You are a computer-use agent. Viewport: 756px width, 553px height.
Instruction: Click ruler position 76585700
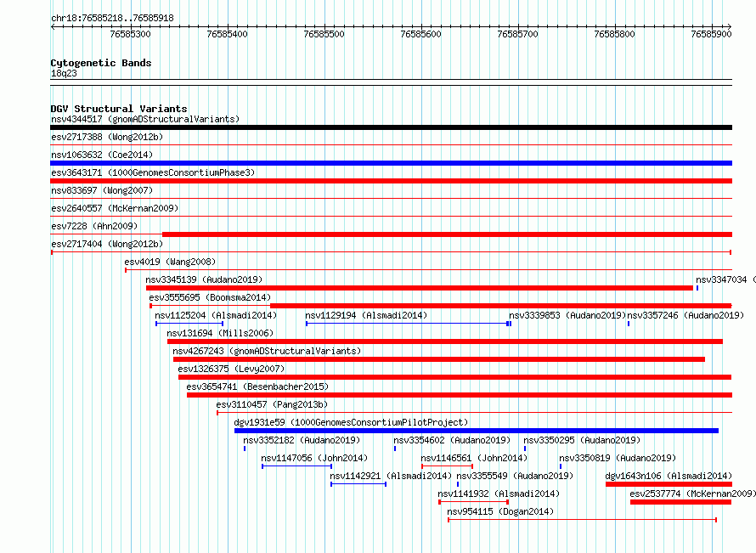pyautogui.click(x=518, y=34)
